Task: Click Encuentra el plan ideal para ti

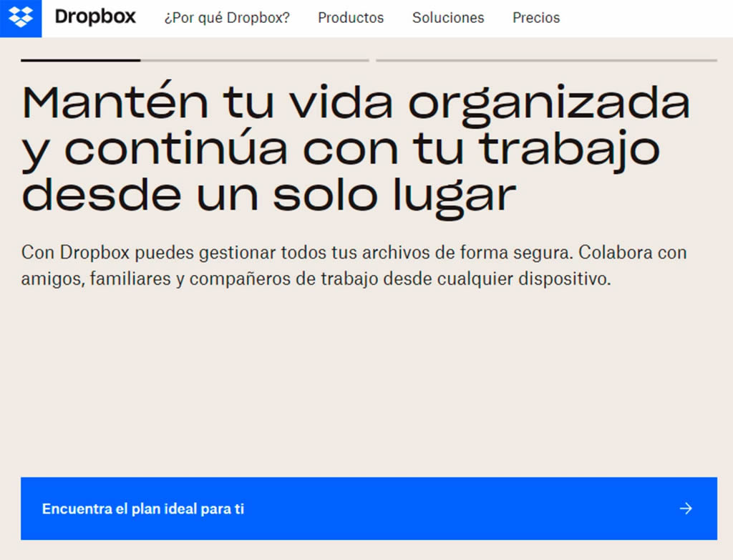Action: point(369,508)
